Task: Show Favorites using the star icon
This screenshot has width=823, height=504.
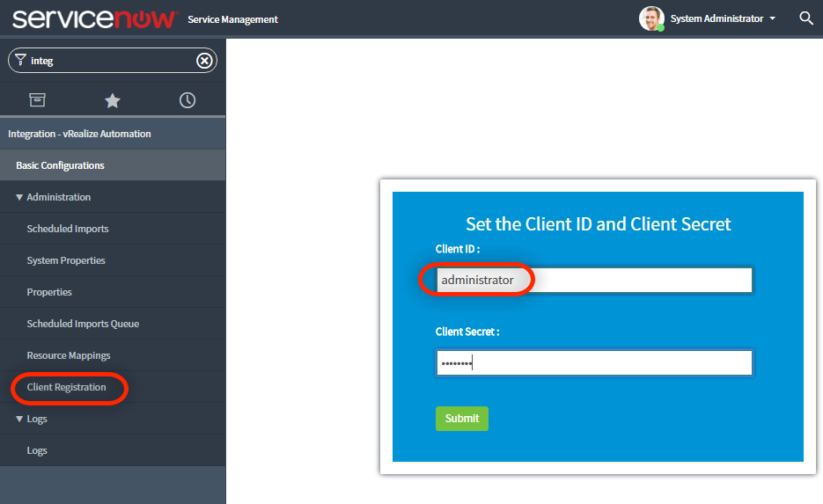Action: 113,100
